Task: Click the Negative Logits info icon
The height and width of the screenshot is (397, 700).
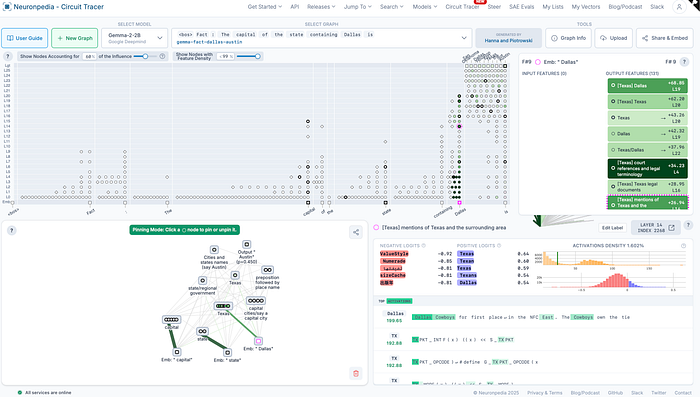Action: (424, 246)
